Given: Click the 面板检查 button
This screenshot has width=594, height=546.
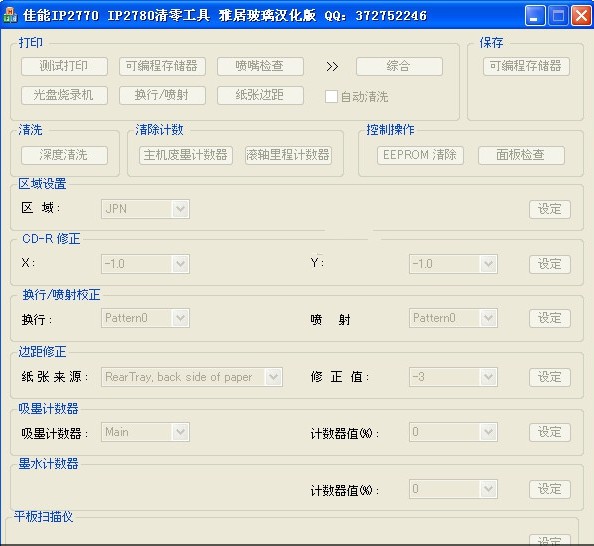Looking at the screenshot, I should click(x=521, y=155).
